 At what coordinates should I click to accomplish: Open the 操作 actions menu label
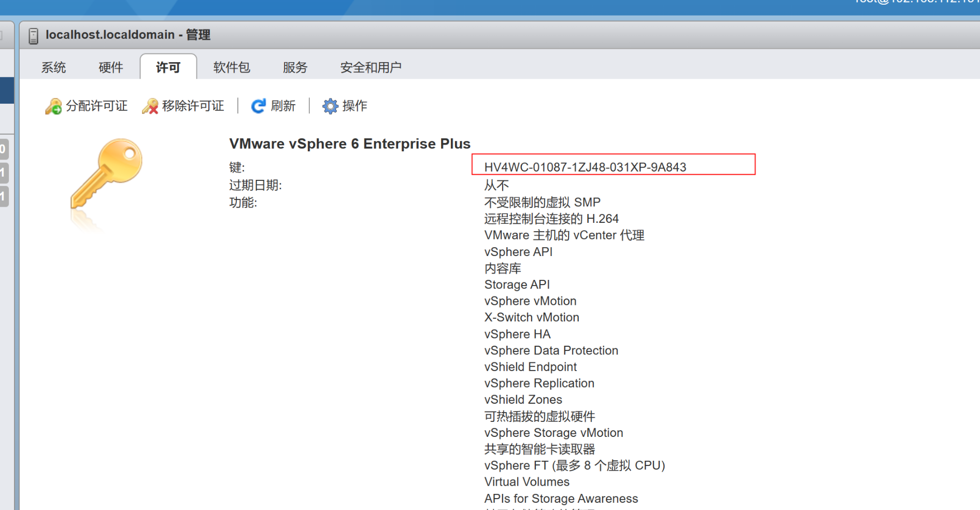click(x=355, y=106)
